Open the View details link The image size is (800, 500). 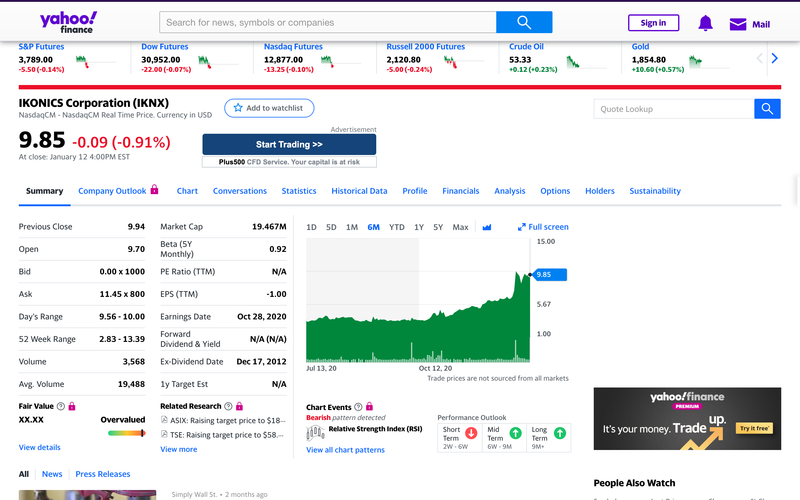[40, 447]
